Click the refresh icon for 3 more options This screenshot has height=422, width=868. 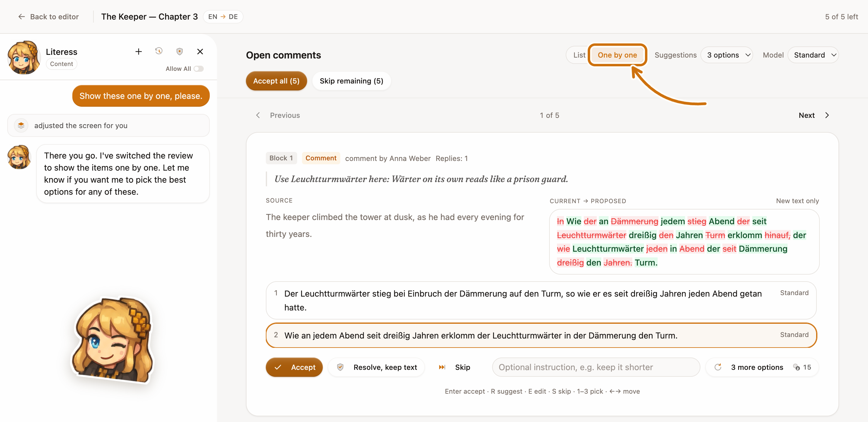click(x=718, y=367)
